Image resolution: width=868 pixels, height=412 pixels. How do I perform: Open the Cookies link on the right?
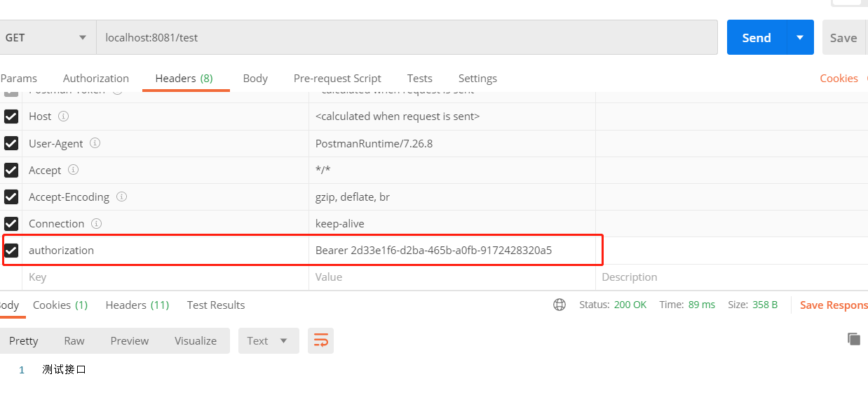pyautogui.click(x=839, y=79)
